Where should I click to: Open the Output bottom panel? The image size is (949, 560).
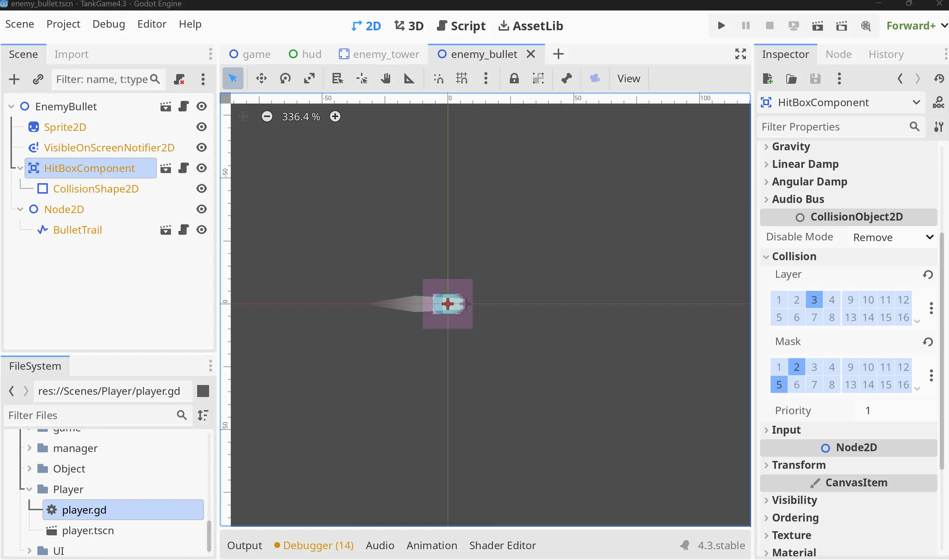click(x=245, y=545)
